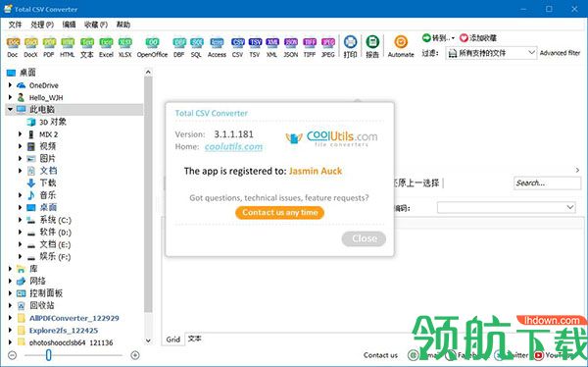Open the YouTube link icon
The width and height of the screenshot is (588, 367).
(539, 355)
